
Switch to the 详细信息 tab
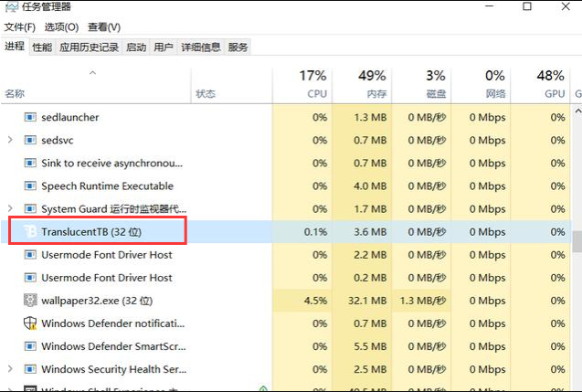point(201,48)
